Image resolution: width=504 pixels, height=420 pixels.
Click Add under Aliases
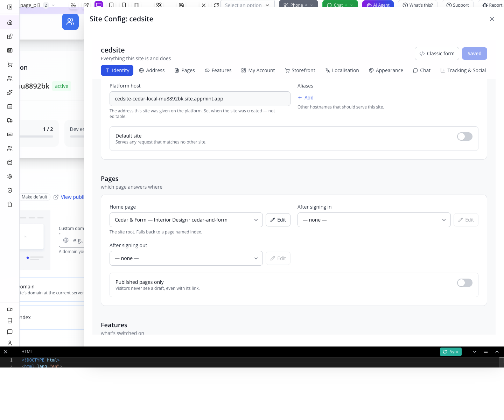306,98
